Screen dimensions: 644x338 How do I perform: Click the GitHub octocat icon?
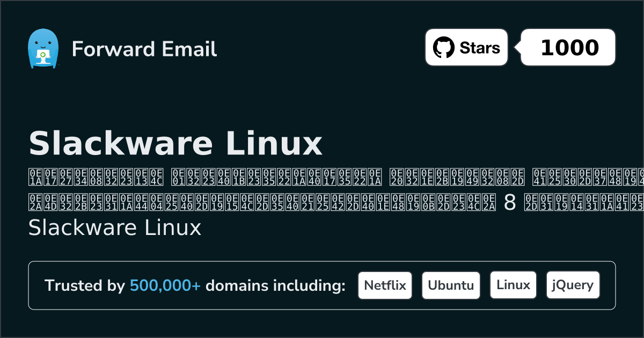(443, 47)
